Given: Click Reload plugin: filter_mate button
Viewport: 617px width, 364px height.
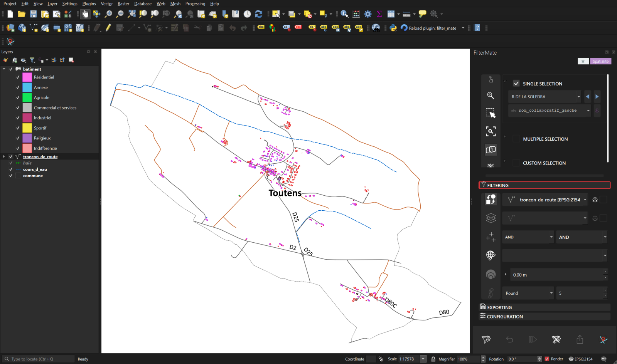Looking at the screenshot, I should click(x=428, y=28).
